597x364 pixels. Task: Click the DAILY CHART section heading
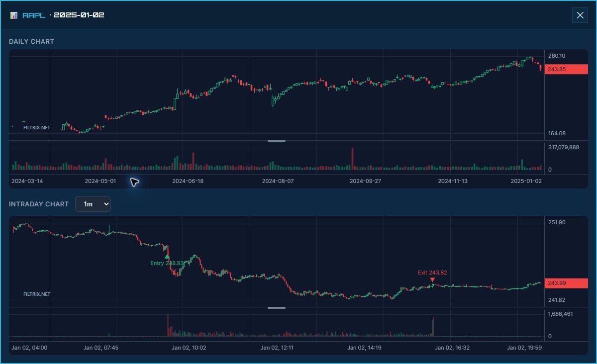point(31,41)
